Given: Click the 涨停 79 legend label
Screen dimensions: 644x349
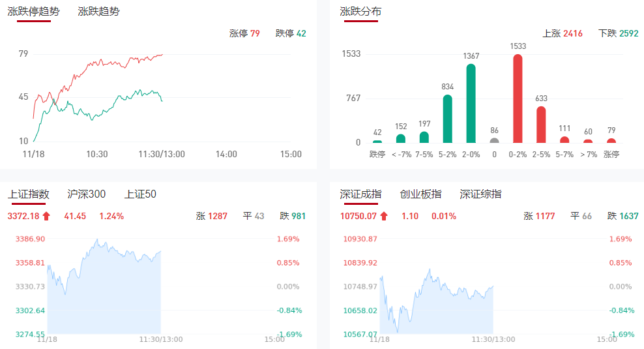Looking at the screenshot, I should coord(244,33).
